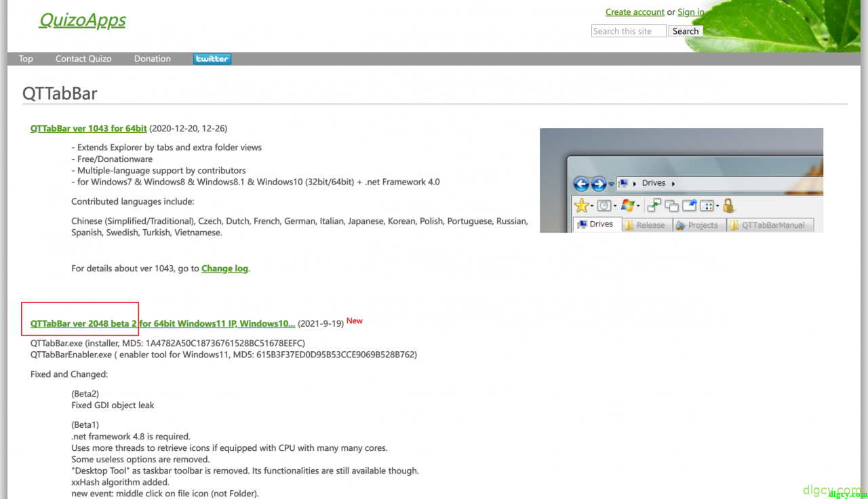Go to the Donation page
This screenshot has width=868, height=499.
pyautogui.click(x=153, y=59)
